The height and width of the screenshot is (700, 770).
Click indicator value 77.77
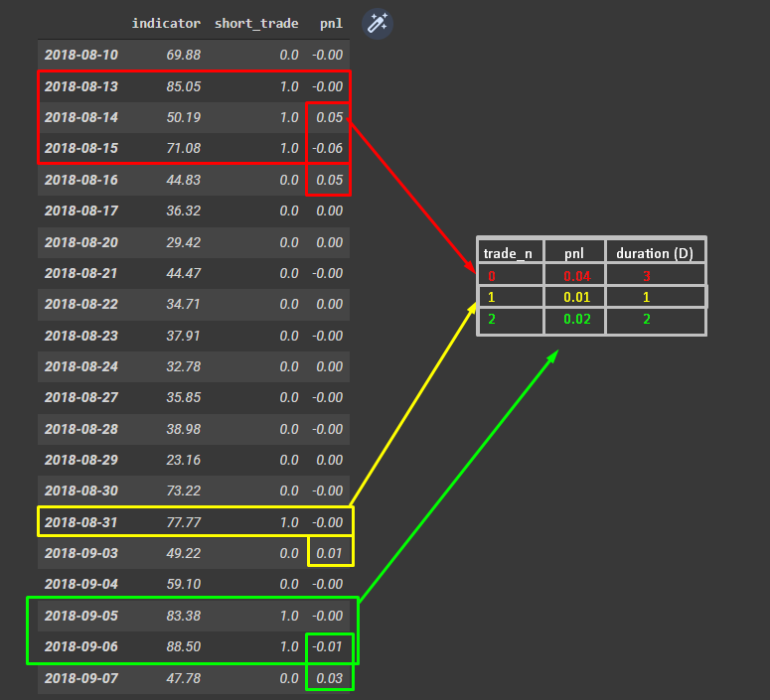coord(184,522)
